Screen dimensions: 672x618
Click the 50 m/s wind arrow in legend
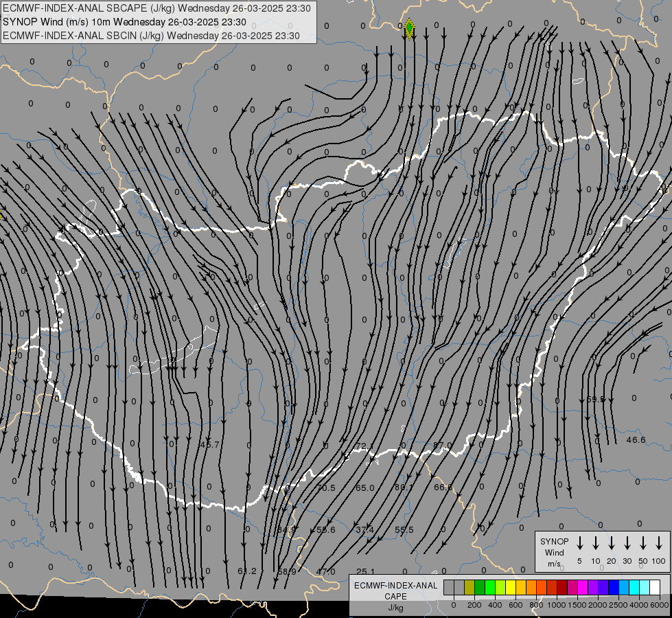point(643,543)
